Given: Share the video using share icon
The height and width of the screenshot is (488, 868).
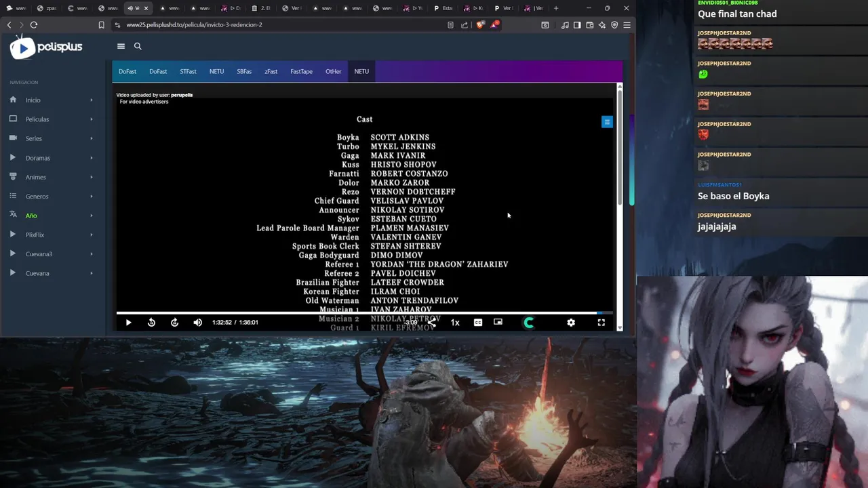Looking at the screenshot, I should pos(432,323).
